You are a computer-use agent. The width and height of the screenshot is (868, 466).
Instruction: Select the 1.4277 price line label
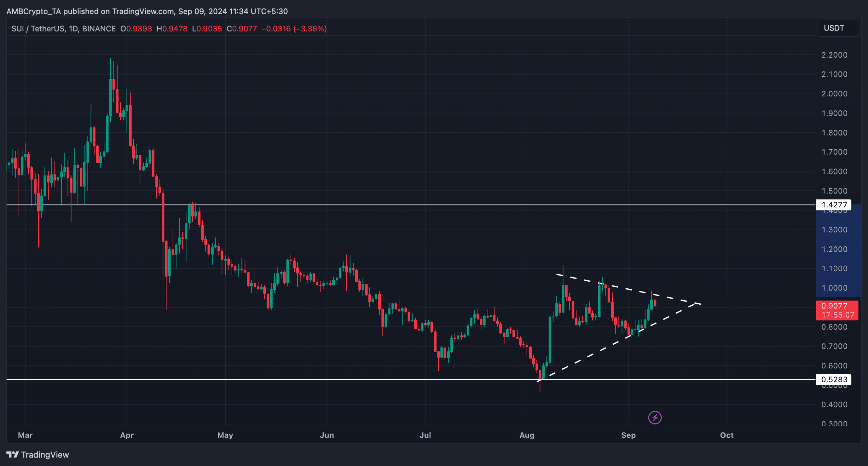click(834, 205)
